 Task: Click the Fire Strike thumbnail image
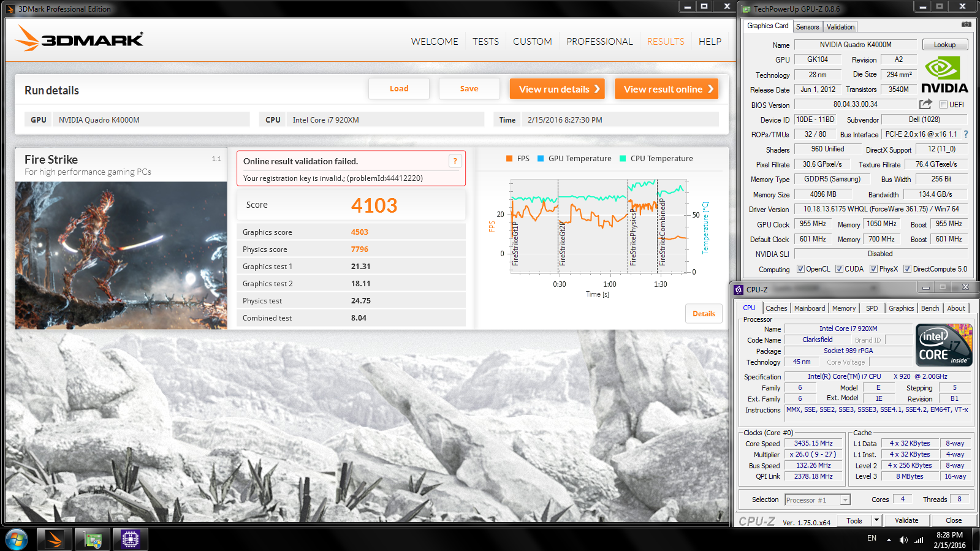pyautogui.click(x=121, y=255)
